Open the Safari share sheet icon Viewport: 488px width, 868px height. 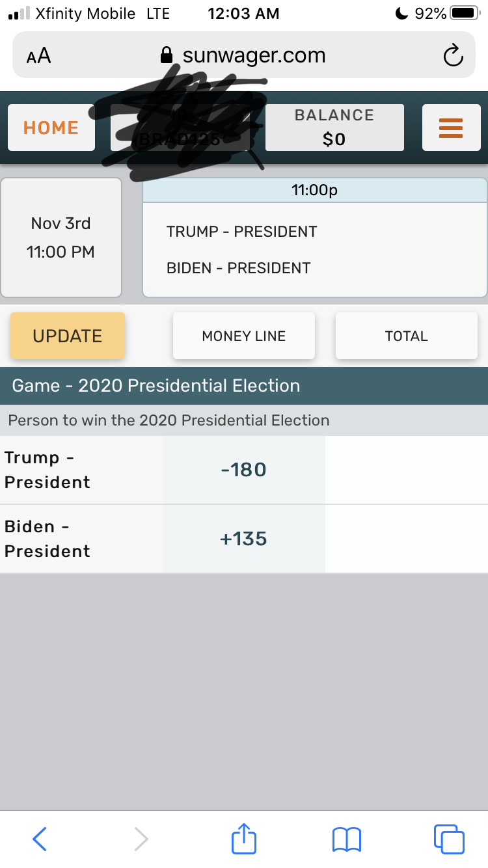point(244,838)
